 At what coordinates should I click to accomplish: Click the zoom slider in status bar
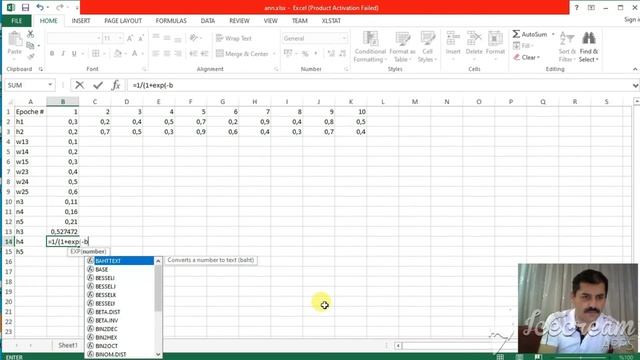click(580, 357)
